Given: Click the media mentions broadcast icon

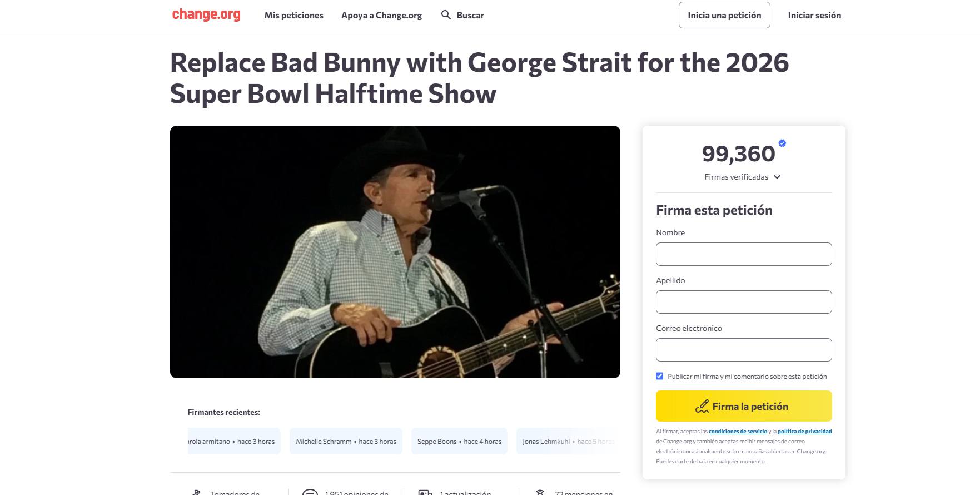Looking at the screenshot, I should point(539,493).
